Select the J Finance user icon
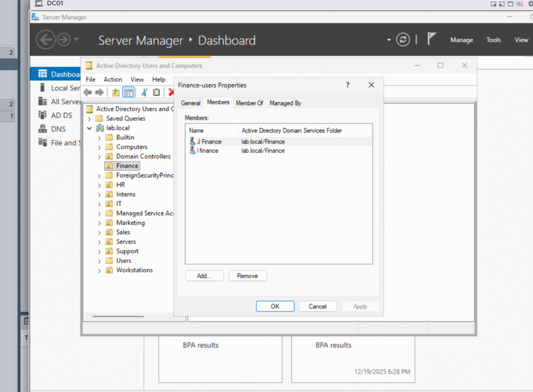 (193, 142)
